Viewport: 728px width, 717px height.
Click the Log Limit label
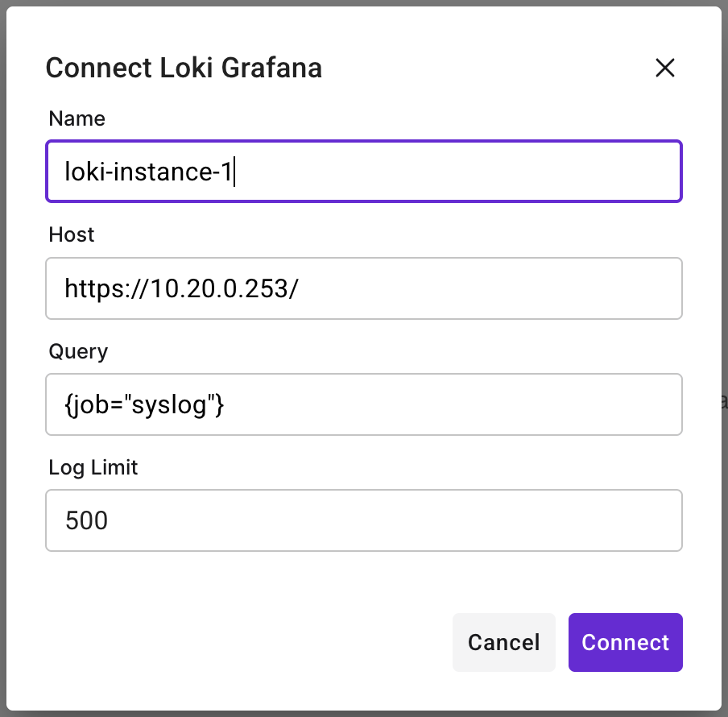93,467
